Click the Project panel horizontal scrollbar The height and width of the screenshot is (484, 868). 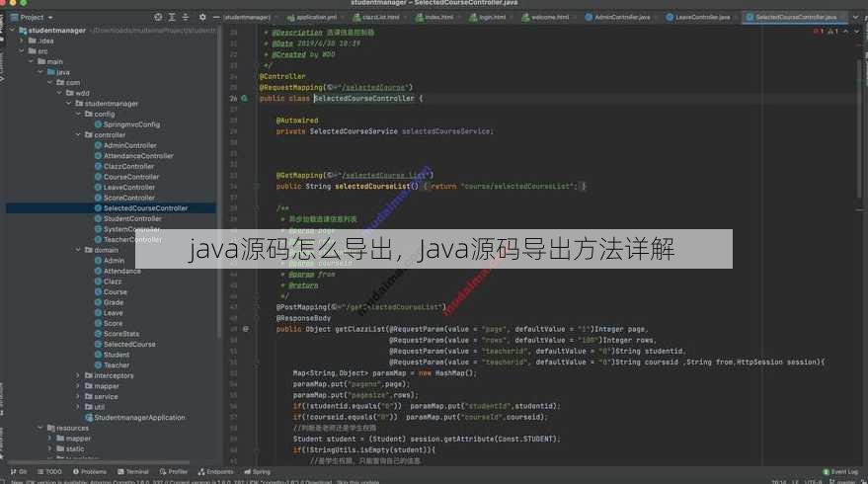[x=99, y=462]
